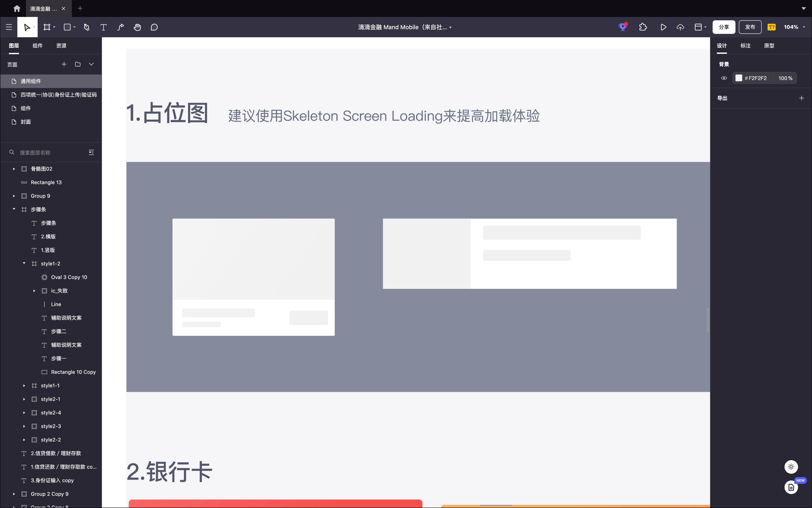
Task: Select the Rectangle 13 layer
Action: [x=51, y=182]
